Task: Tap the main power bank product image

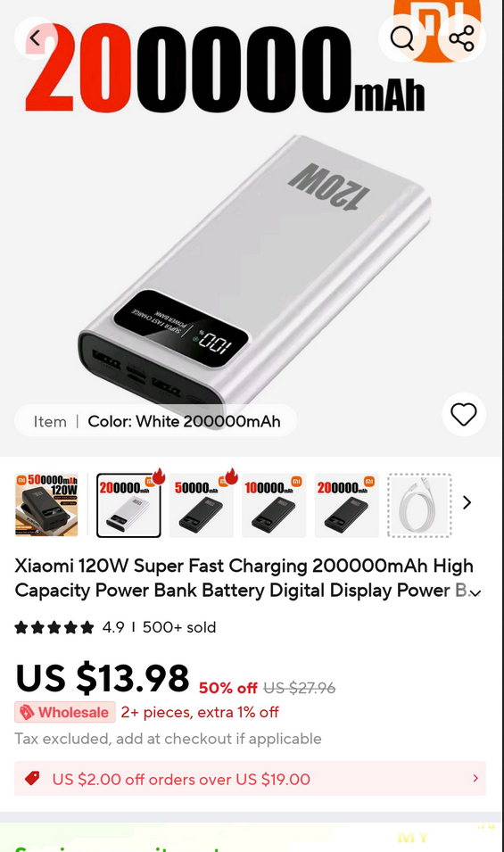Action: pos(255,266)
